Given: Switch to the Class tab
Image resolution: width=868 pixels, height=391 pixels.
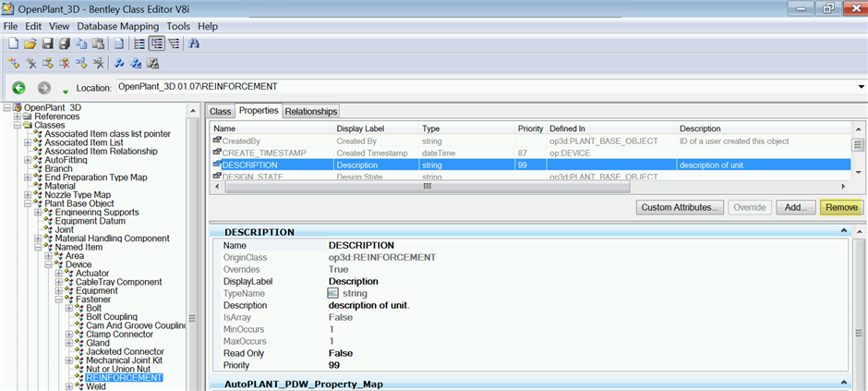Looking at the screenshot, I should 221,111.
